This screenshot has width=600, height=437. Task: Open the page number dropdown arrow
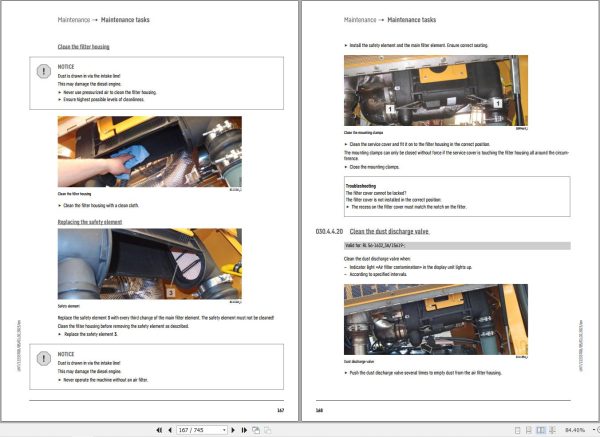224,430
